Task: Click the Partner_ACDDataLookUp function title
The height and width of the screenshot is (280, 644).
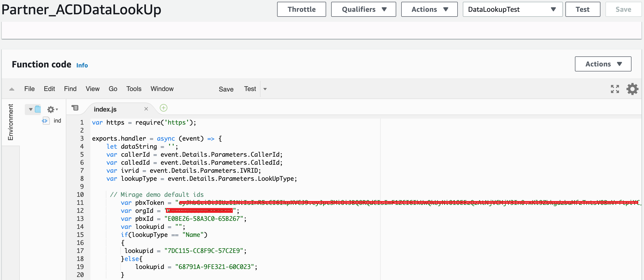Action: [x=81, y=10]
